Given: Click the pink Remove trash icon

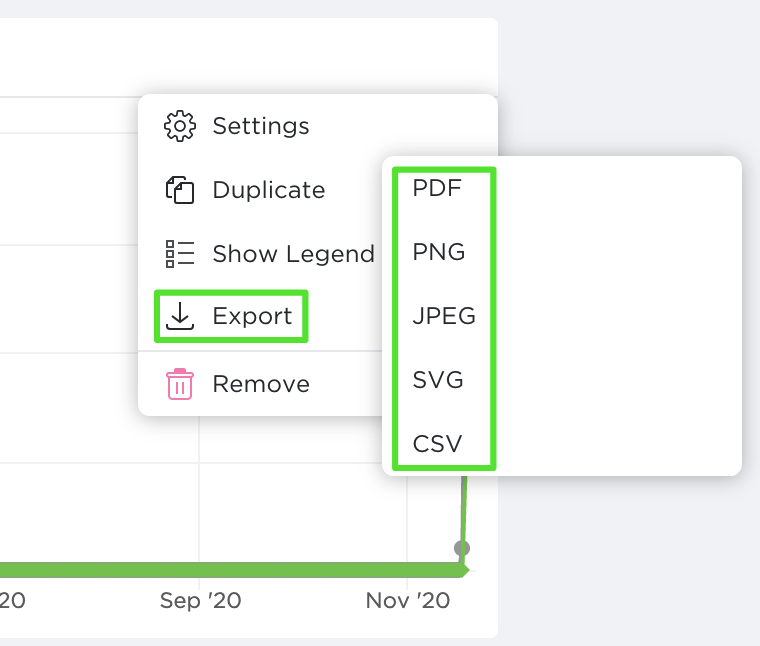Looking at the screenshot, I should point(180,384).
